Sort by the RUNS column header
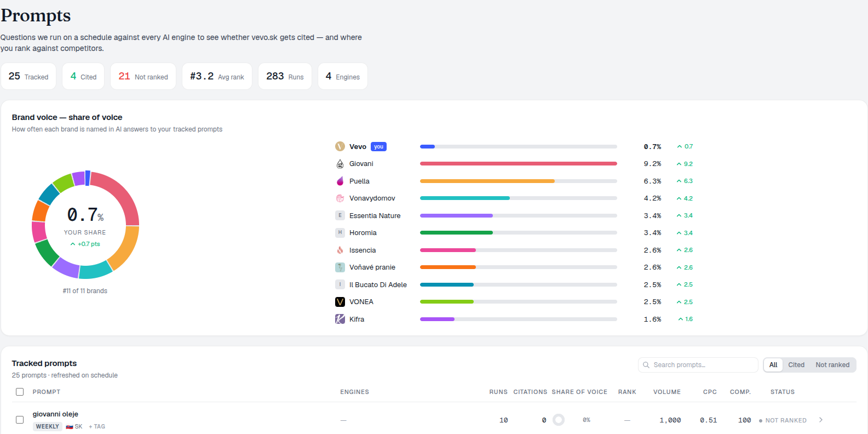 498,392
